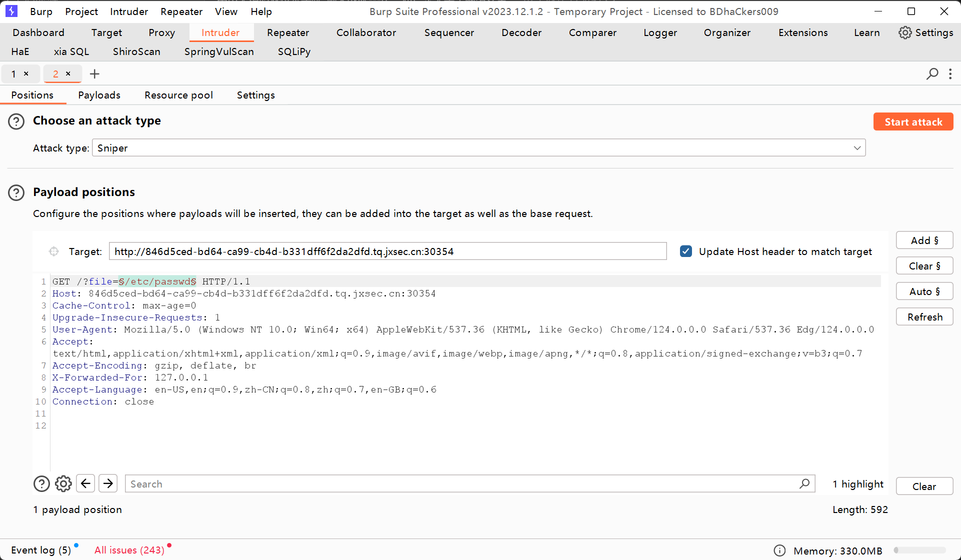
Task: Open the Project menu
Action: click(x=81, y=11)
